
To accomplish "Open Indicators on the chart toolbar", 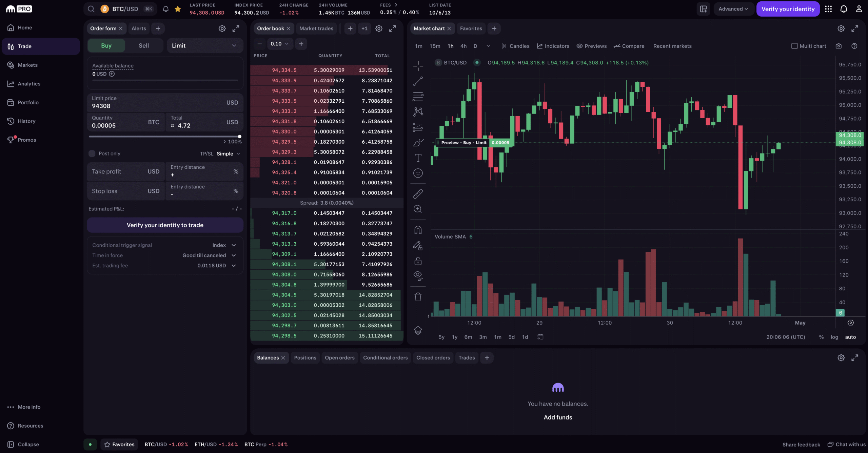I will tap(553, 46).
